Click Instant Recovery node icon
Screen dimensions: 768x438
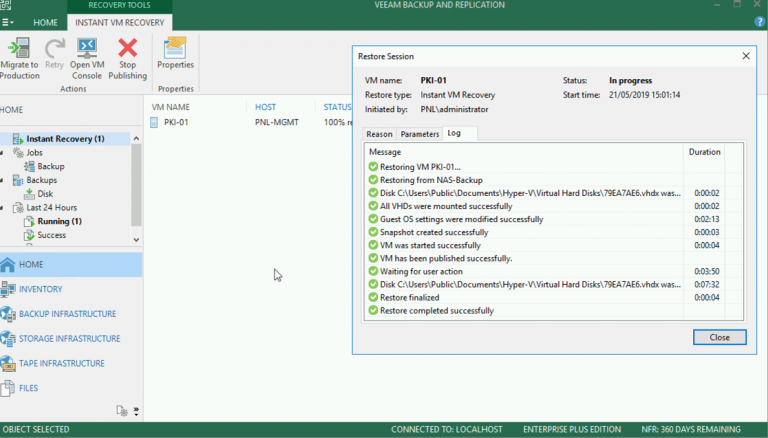click(18, 139)
